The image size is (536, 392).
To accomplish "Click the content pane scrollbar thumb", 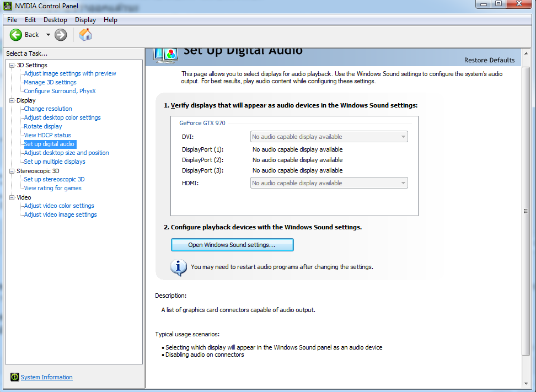I will [x=526, y=211].
